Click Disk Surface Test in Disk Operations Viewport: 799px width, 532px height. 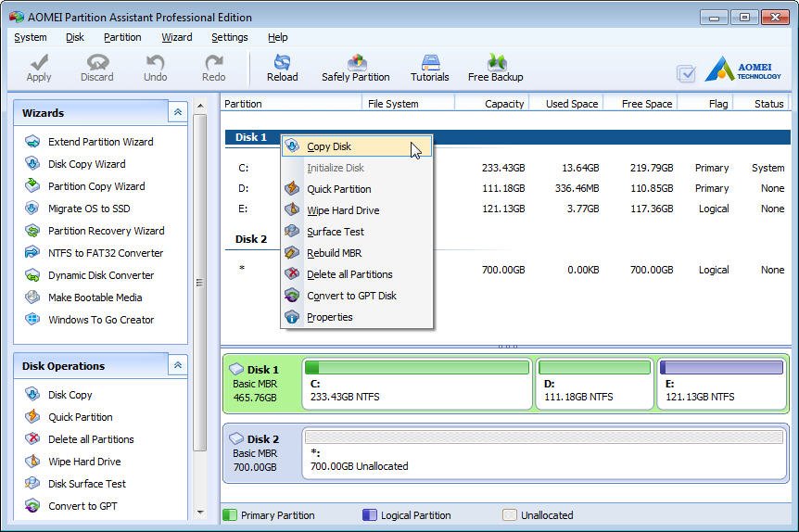pos(86,484)
